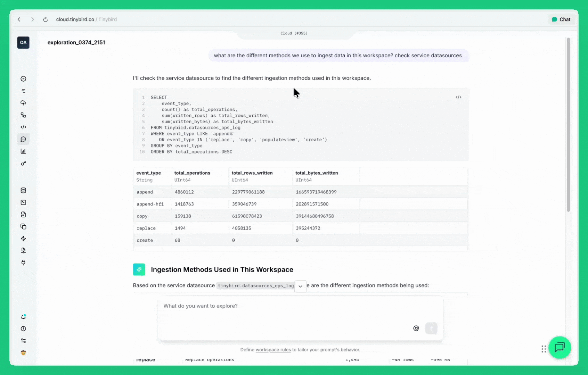Open the notifications bell icon
The width and height of the screenshot is (588, 375).
tap(23, 317)
